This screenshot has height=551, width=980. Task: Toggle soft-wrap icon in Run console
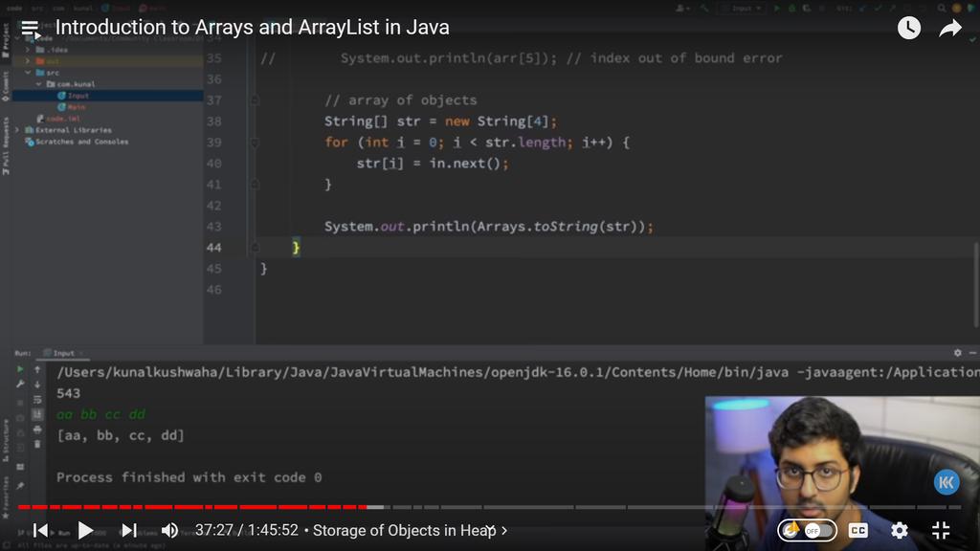[37, 399]
